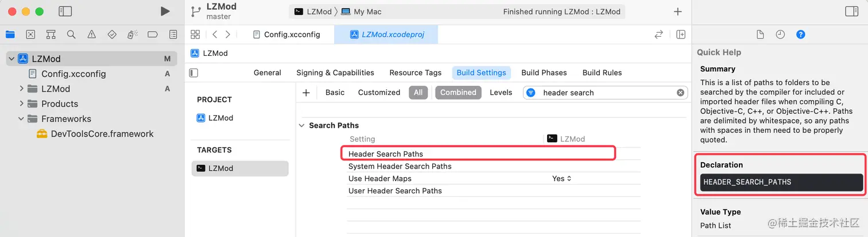868x237 pixels.
Task: Show Customized build settings
Action: [379, 93]
